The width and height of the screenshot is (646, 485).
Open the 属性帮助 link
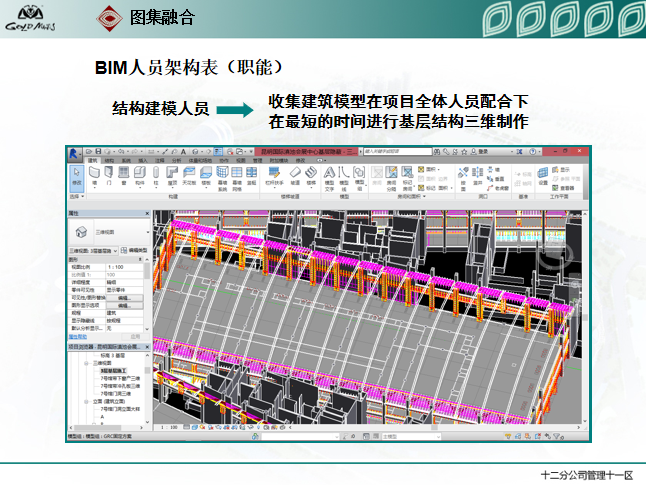(77, 337)
